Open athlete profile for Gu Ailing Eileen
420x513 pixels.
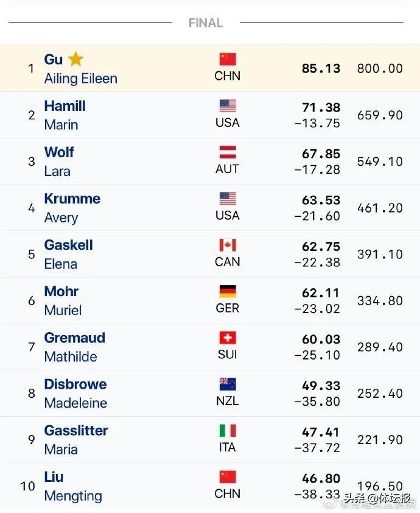point(80,69)
